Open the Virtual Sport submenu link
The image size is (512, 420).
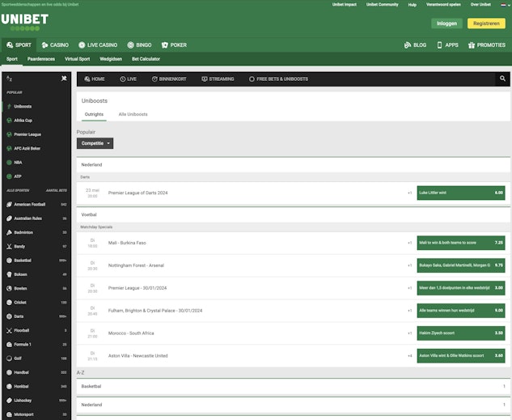[78, 59]
